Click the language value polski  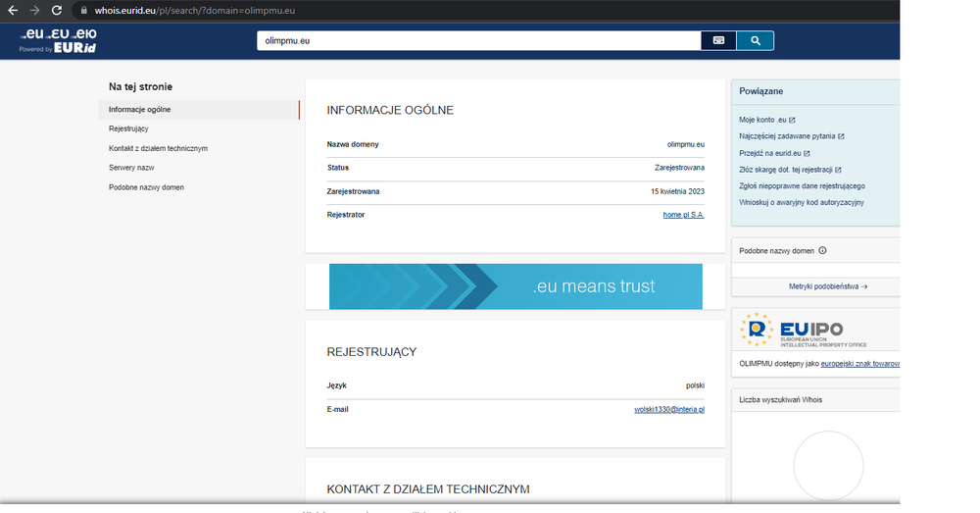point(695,386)
